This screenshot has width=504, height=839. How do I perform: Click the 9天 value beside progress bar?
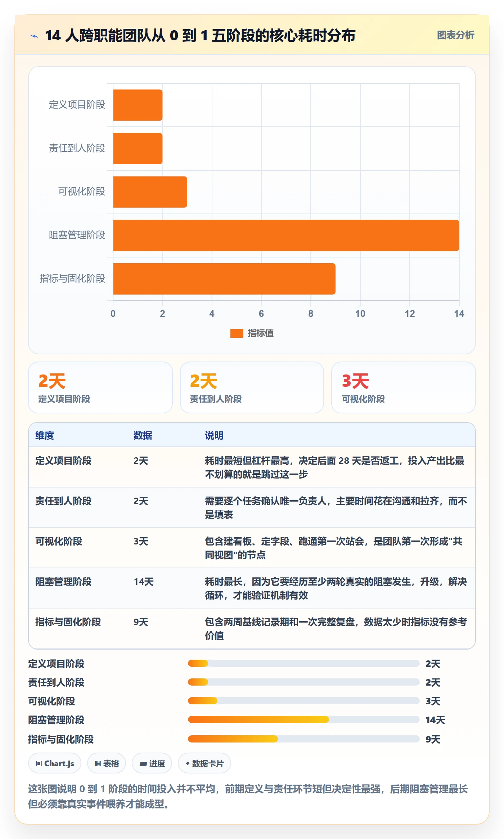pos(433,739)
